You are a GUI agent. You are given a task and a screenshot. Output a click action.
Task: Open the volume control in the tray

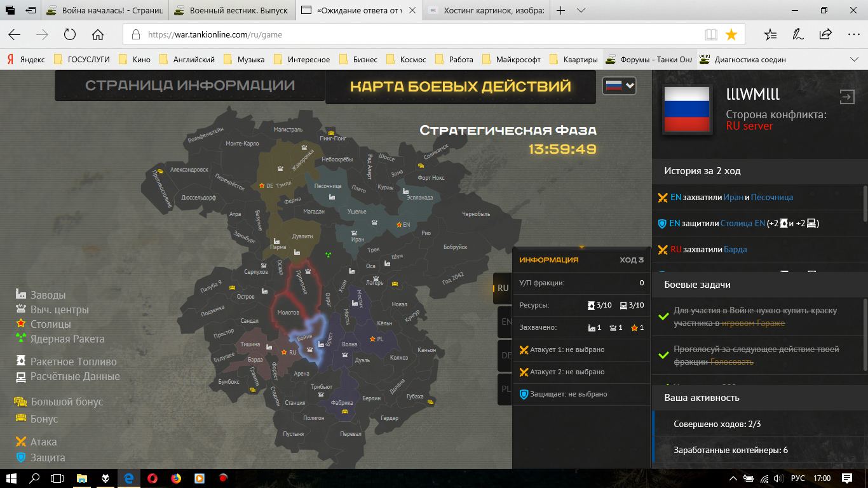coord(779,478)
